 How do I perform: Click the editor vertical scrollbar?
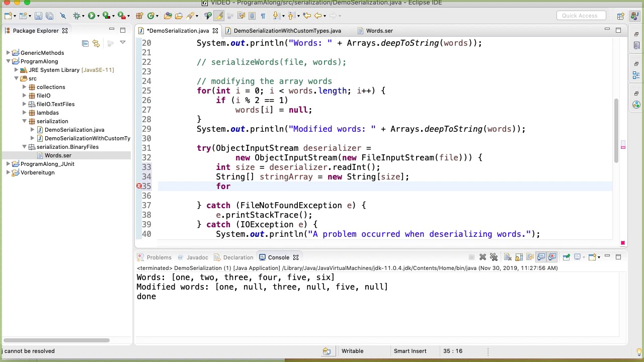(x=616, y=131)
